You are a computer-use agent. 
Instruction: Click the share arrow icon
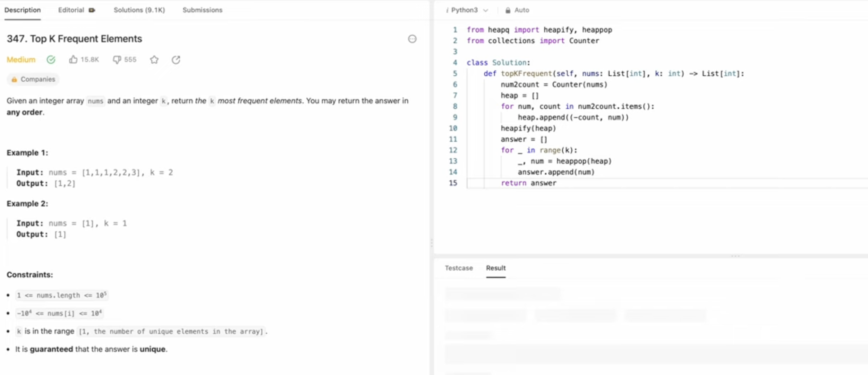176,60
